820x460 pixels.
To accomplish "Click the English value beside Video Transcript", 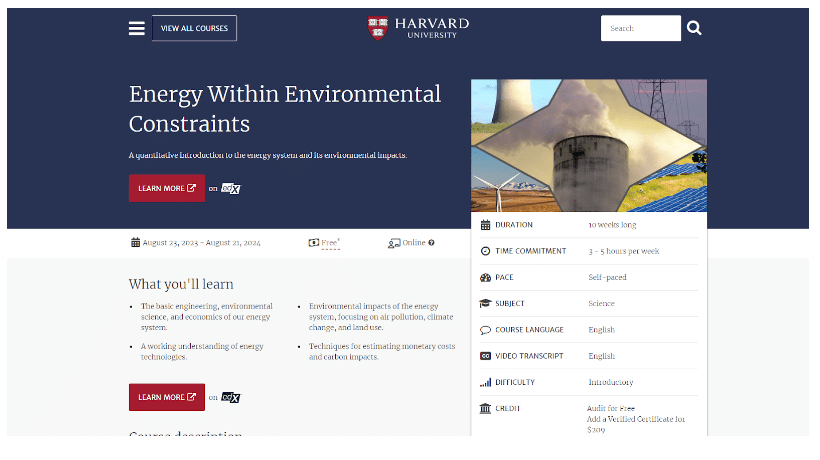I will click(601, 356).
